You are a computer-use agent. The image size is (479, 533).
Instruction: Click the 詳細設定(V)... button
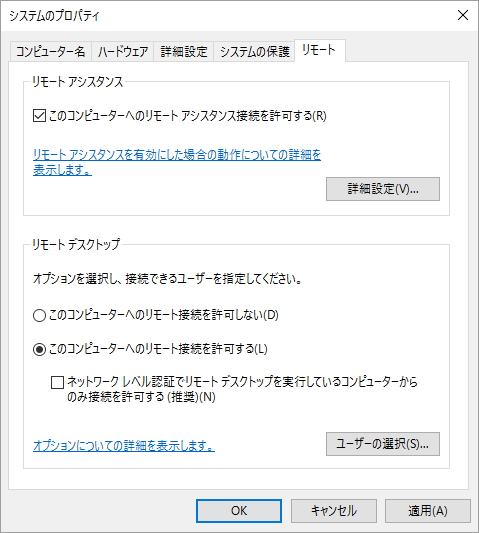coord(383,189)
